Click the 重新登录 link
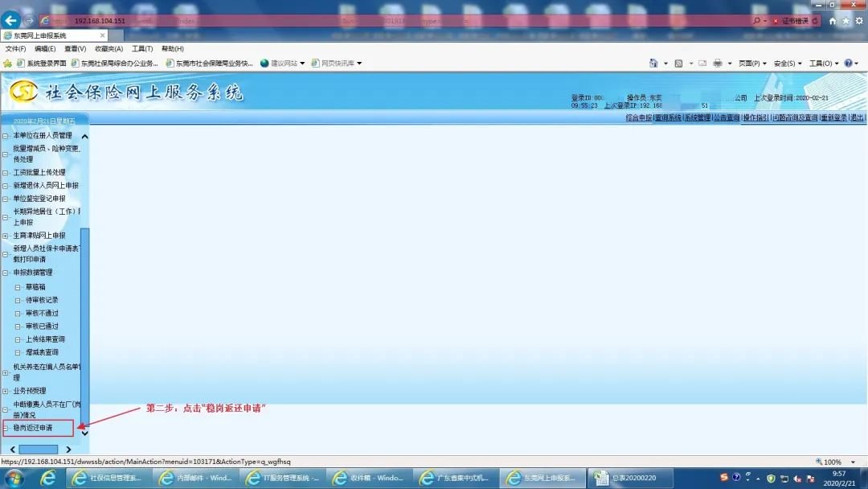This screenshot has width=868, height=489. pos(833,117)
